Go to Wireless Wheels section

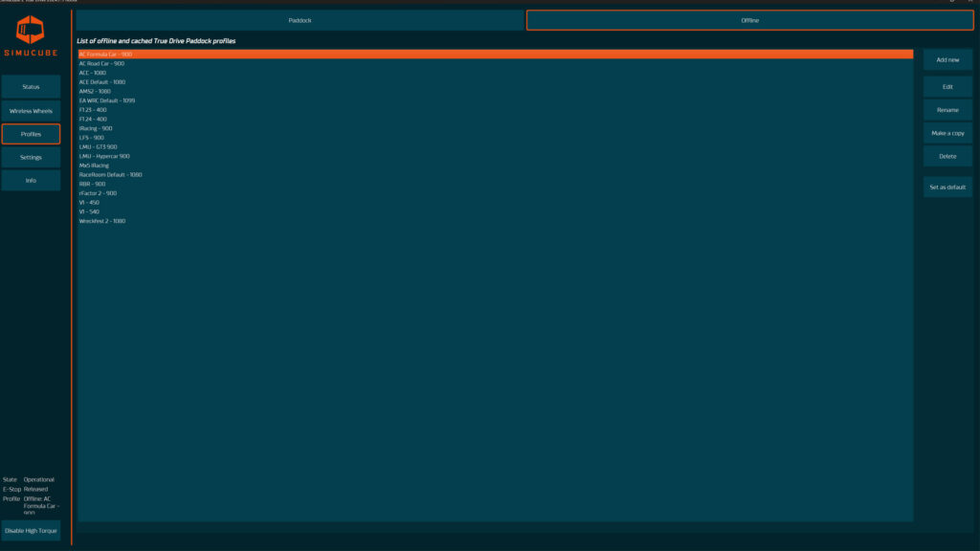point(31,111)
